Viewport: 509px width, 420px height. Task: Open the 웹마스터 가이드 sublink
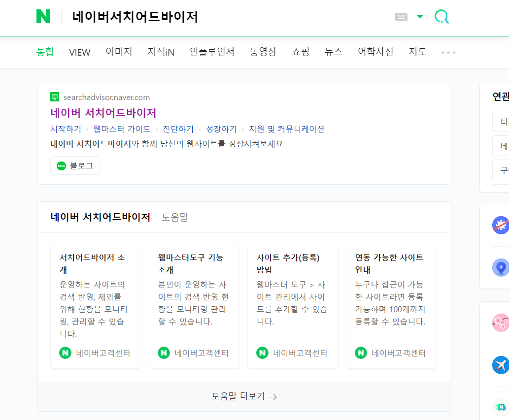[122, 129]
